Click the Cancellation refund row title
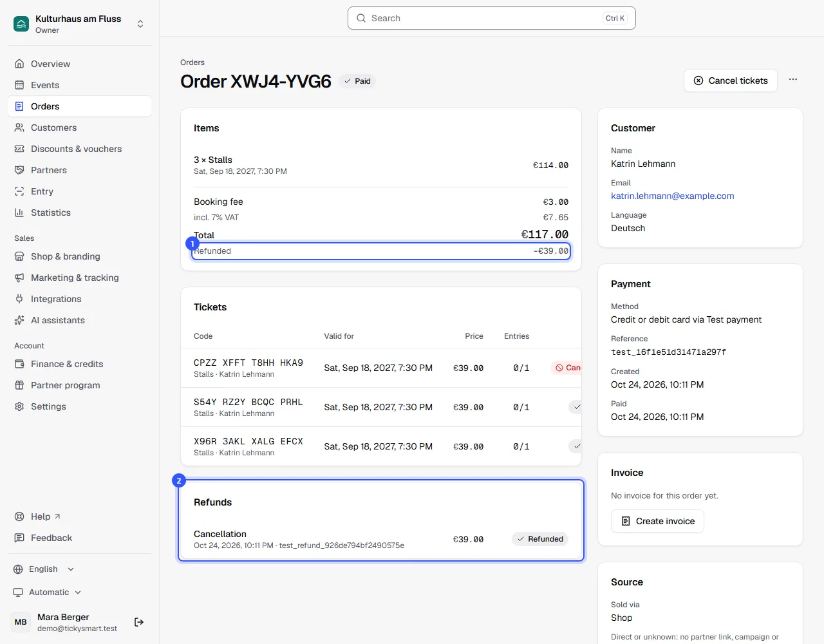 pyautogui.click(x=220, y=534)
